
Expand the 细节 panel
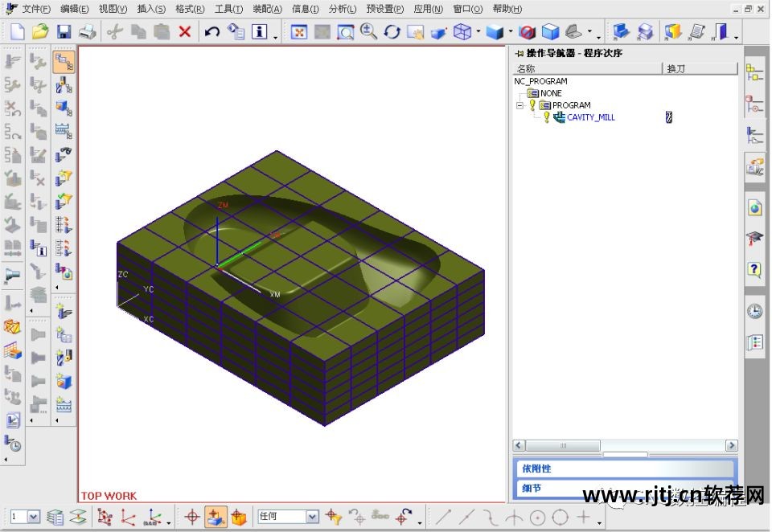(624, 488)
